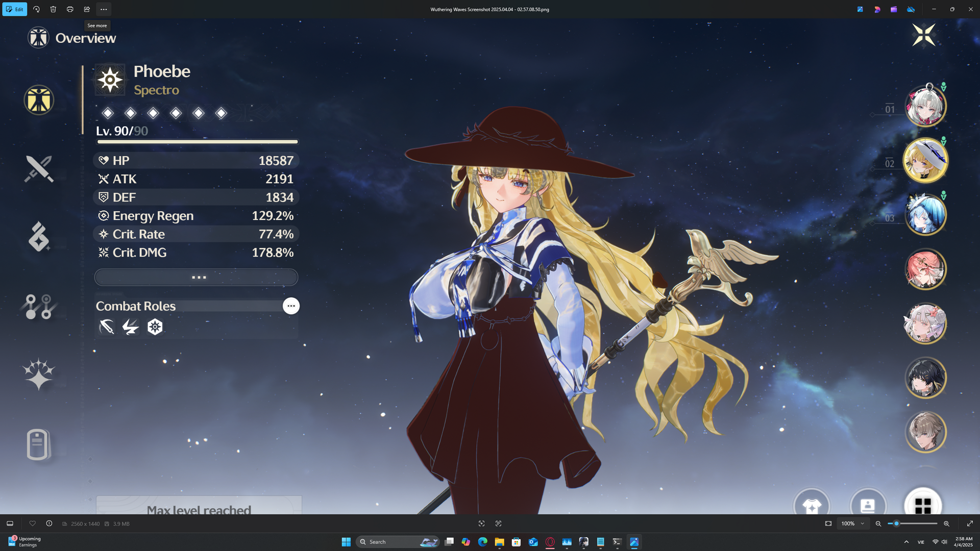Start visual search from the status bar
This screenshot has width=980, height=551.
(481, 523)
